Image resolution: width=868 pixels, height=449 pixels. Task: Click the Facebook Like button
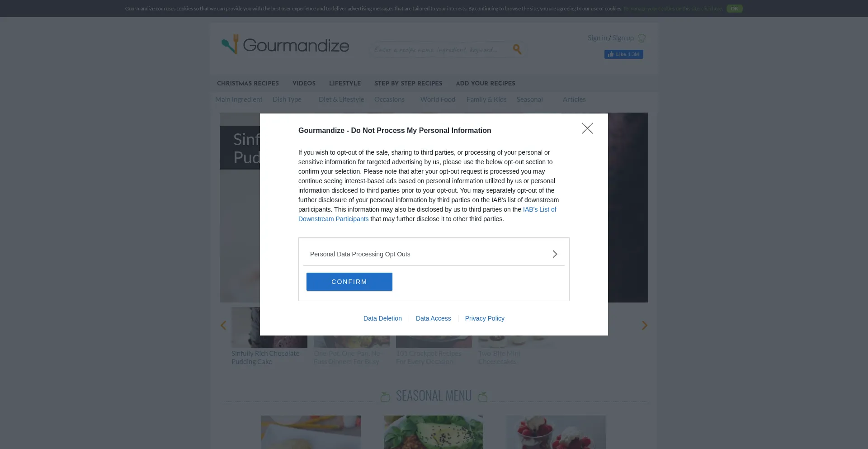click(x=623, y=54)
